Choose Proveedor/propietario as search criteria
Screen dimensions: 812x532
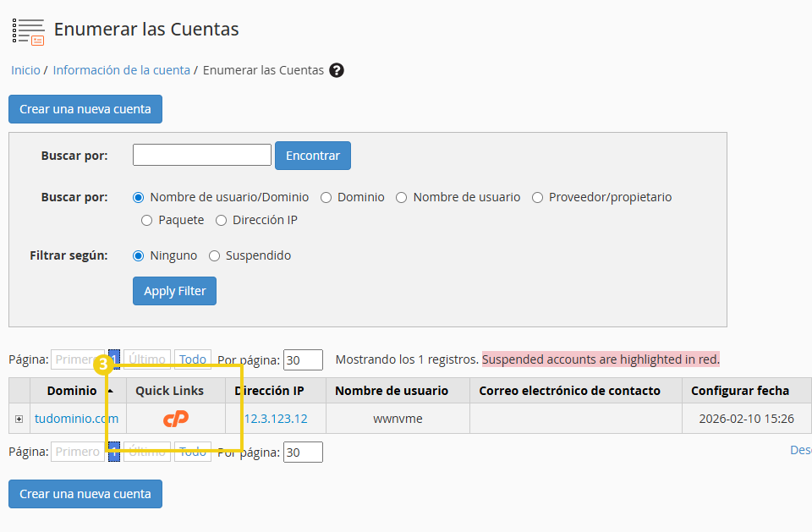pos(538,197)
